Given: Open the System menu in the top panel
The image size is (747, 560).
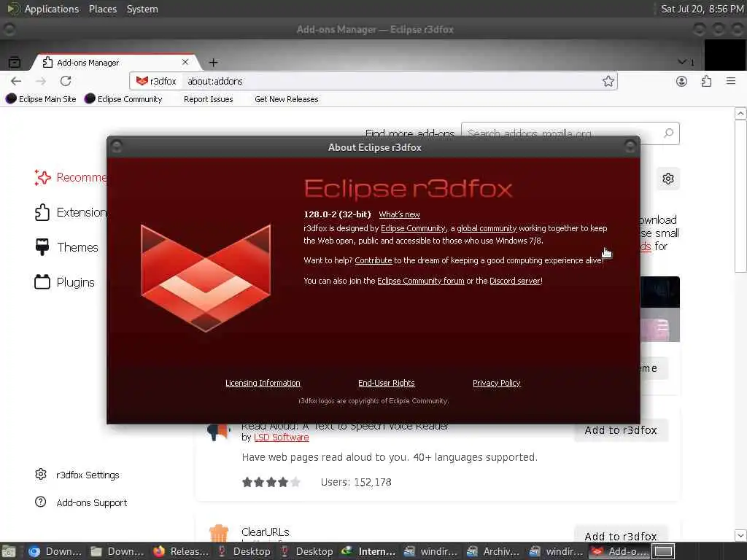Looking at the screenshot, I should [x=142, y=9].
